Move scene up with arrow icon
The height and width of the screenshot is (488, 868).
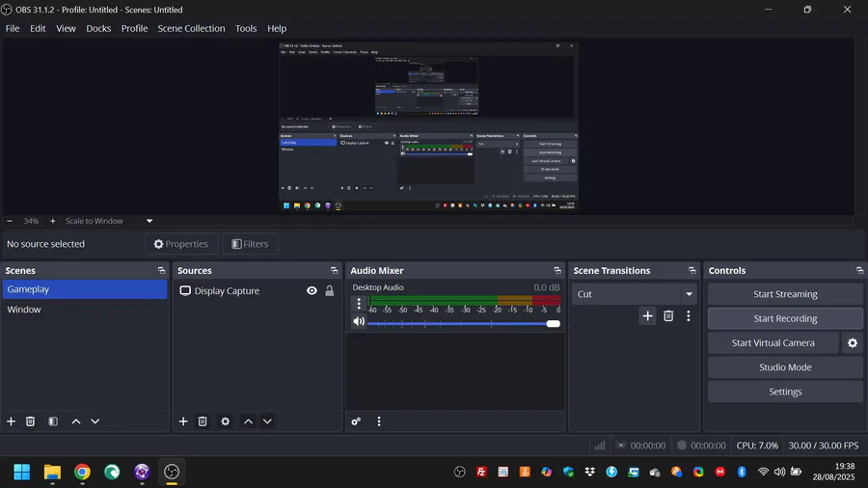76,421
